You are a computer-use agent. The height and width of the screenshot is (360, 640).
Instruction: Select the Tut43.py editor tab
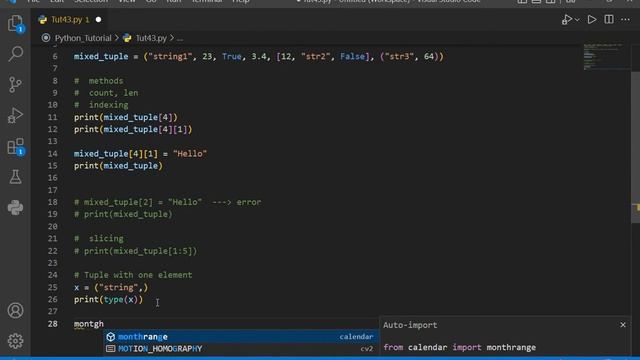pos(70,20)
